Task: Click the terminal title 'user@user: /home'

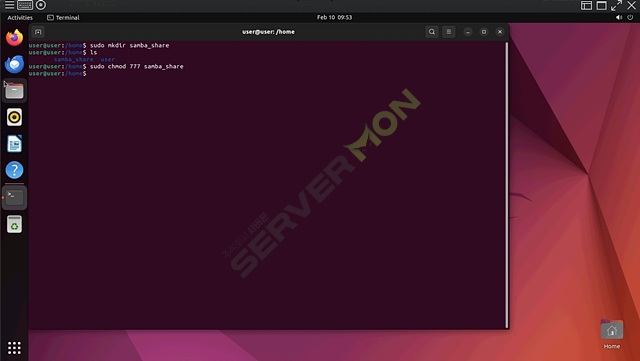Action: tap(268, 32)
